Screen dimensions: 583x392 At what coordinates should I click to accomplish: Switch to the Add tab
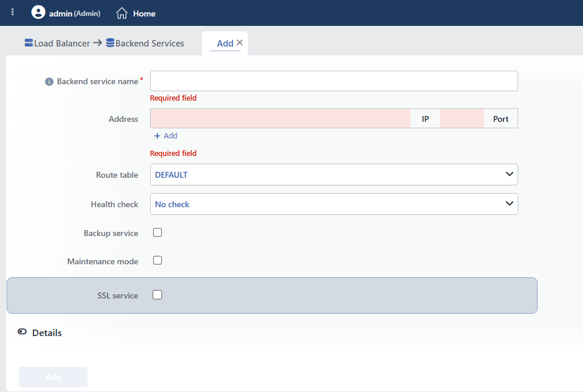coord(225,44)
